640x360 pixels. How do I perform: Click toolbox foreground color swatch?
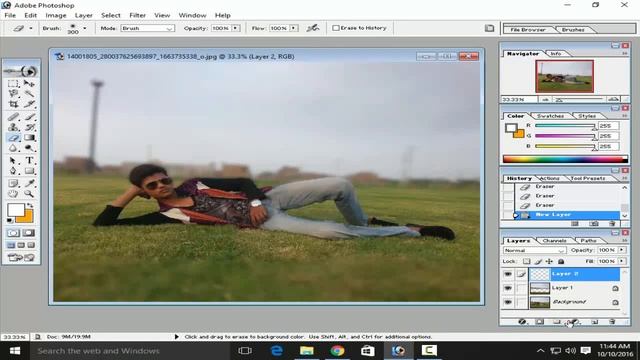coord(16,210)
